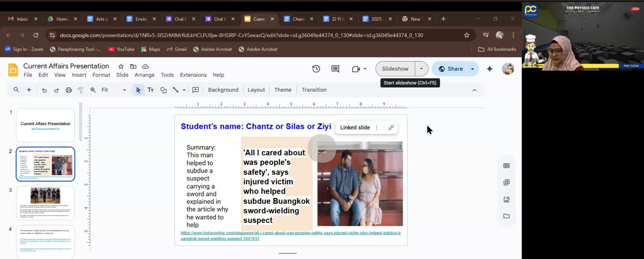Open the Insert menu
The width and height of the screenshot is (644, 259).
[79, 75]
